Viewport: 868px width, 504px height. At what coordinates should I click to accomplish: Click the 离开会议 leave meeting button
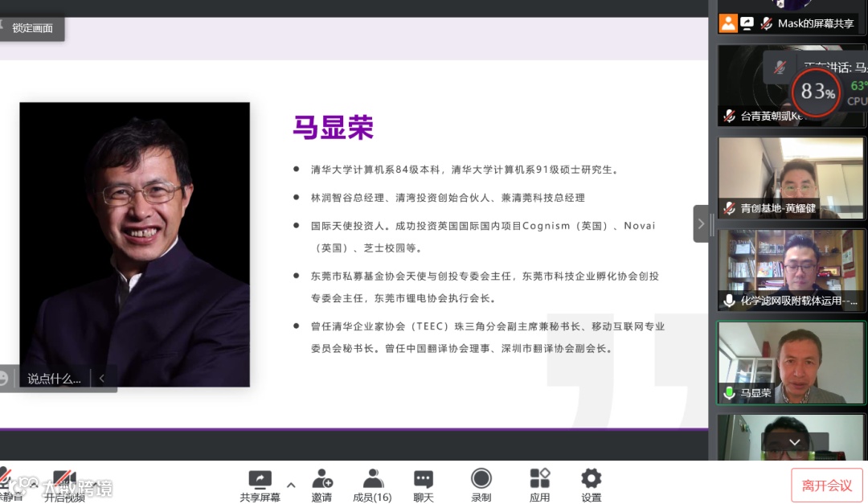(827, 486)
